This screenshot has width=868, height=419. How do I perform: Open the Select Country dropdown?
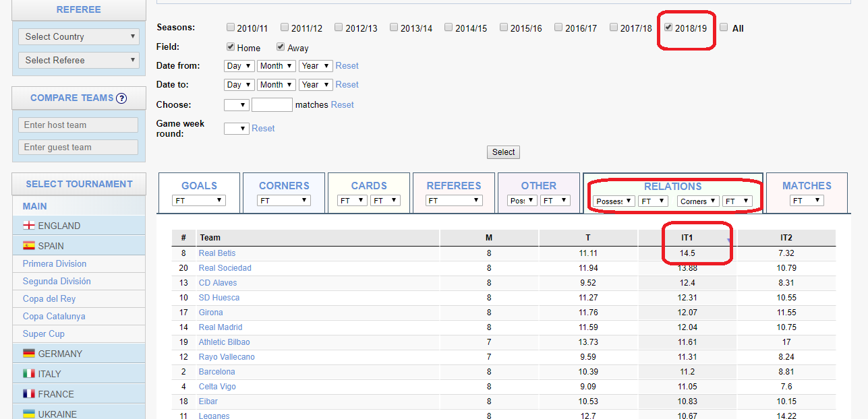click(79, 36)
